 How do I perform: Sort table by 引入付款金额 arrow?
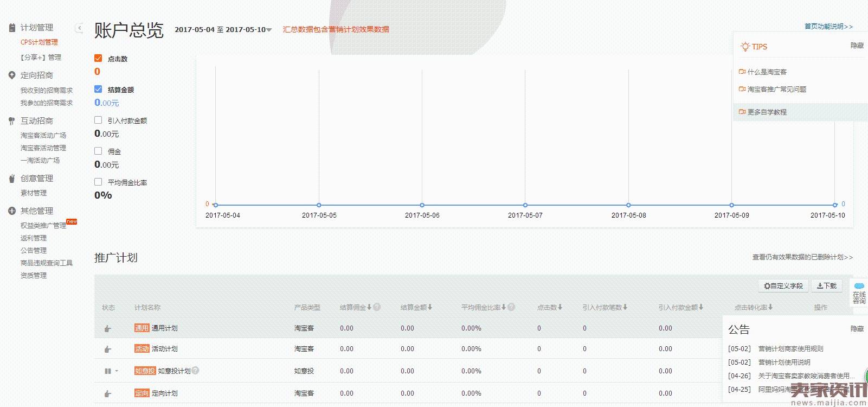tap(701, 307)
